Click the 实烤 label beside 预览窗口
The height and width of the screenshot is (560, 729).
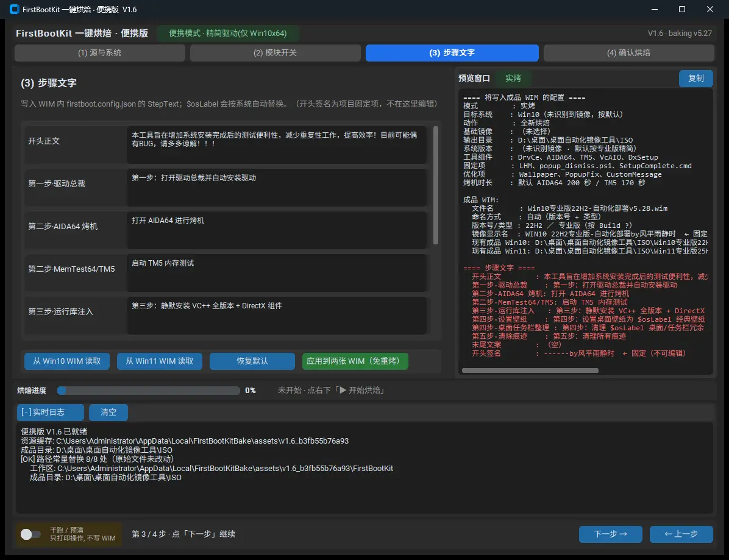[x=513, y=78]
